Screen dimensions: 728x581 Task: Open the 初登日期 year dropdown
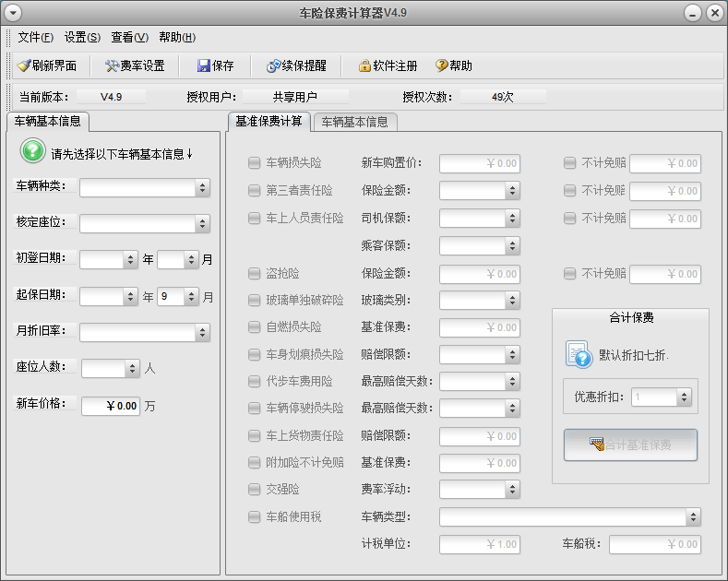click(x=109, y=259)
